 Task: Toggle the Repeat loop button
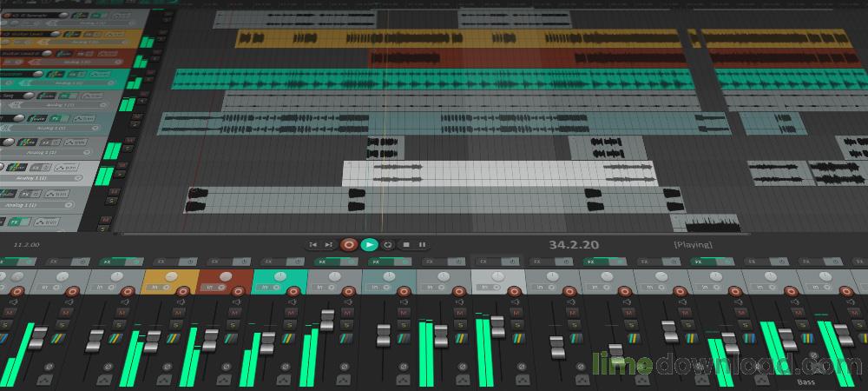387,245
